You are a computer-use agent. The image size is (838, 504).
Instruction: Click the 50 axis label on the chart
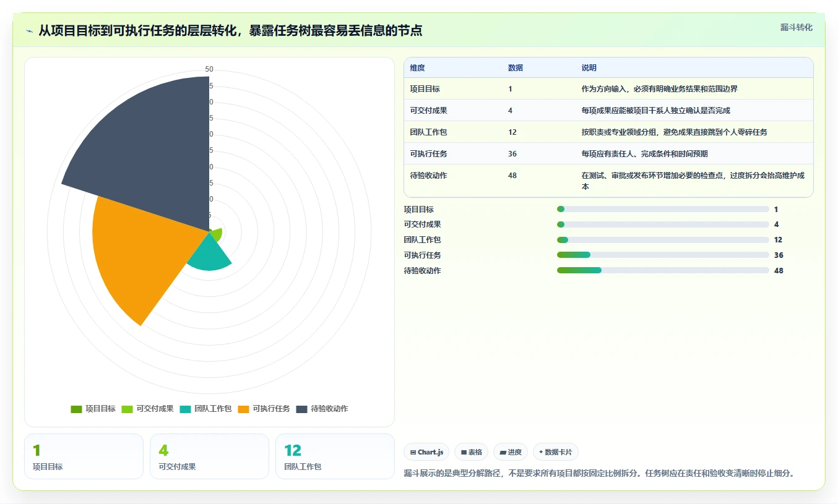click(209, 69)
